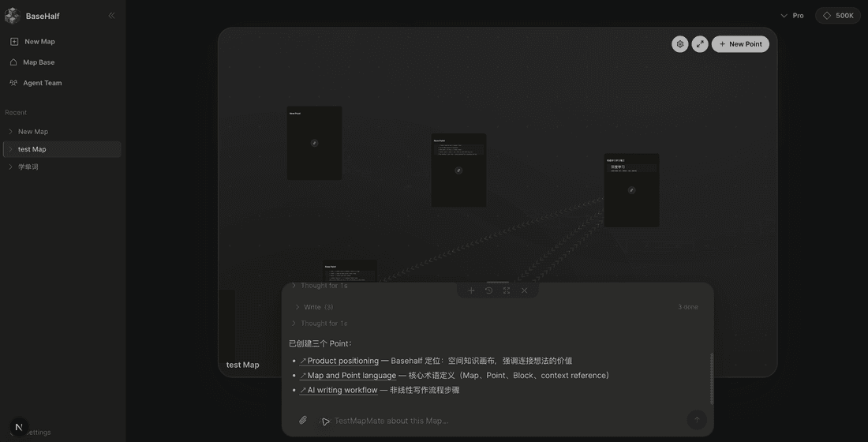
Task: Click the fullscreen expand map icon
Action: tap(700, 44)
